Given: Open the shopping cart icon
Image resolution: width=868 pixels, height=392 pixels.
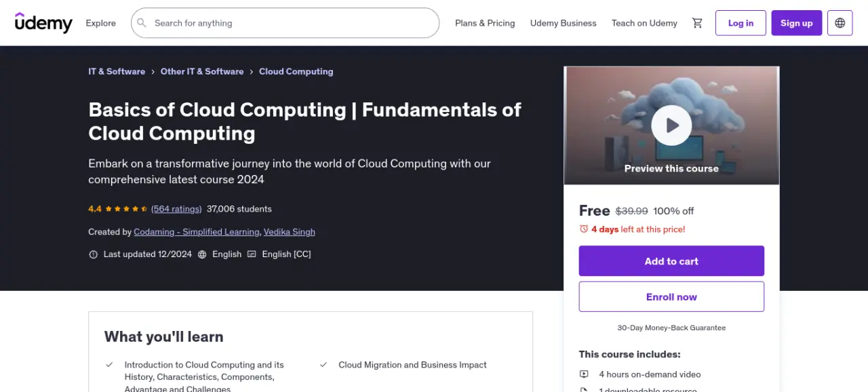Looking at the screenshot, I should pyautogui.click(x=697, y=23).
